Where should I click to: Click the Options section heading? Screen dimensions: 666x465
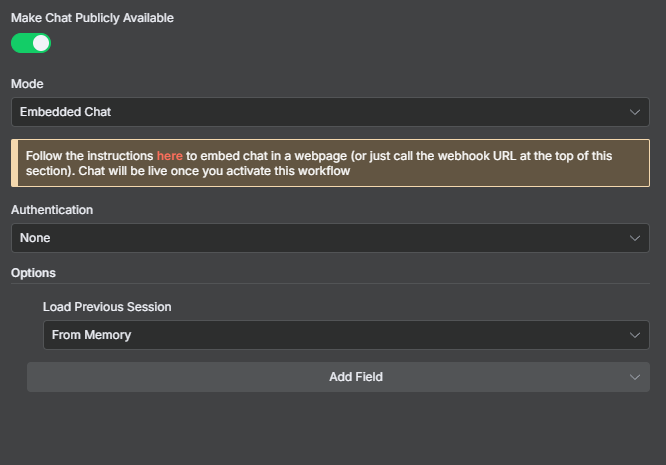point(33,272)
